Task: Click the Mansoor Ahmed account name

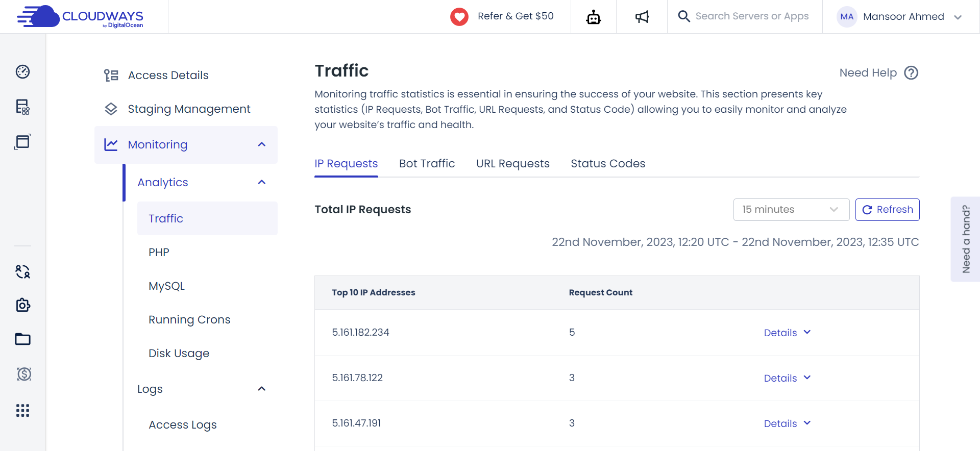Action: pos(903,17)
